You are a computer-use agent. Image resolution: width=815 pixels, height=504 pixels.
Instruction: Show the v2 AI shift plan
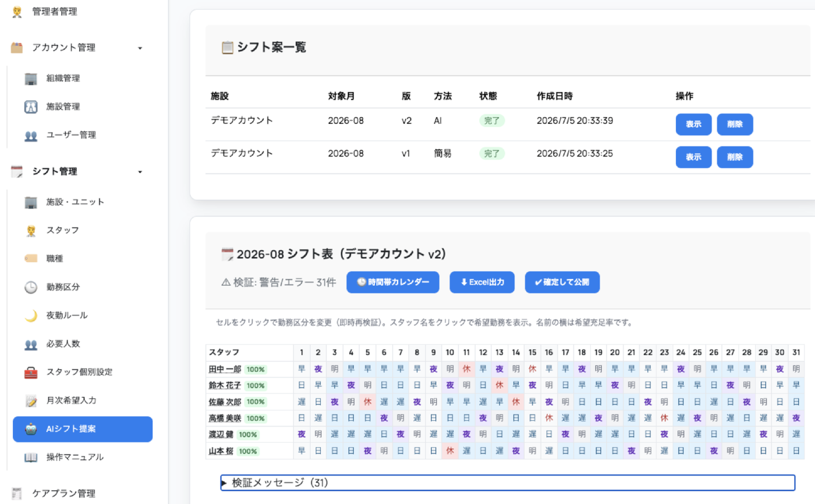tap(693, 125)
